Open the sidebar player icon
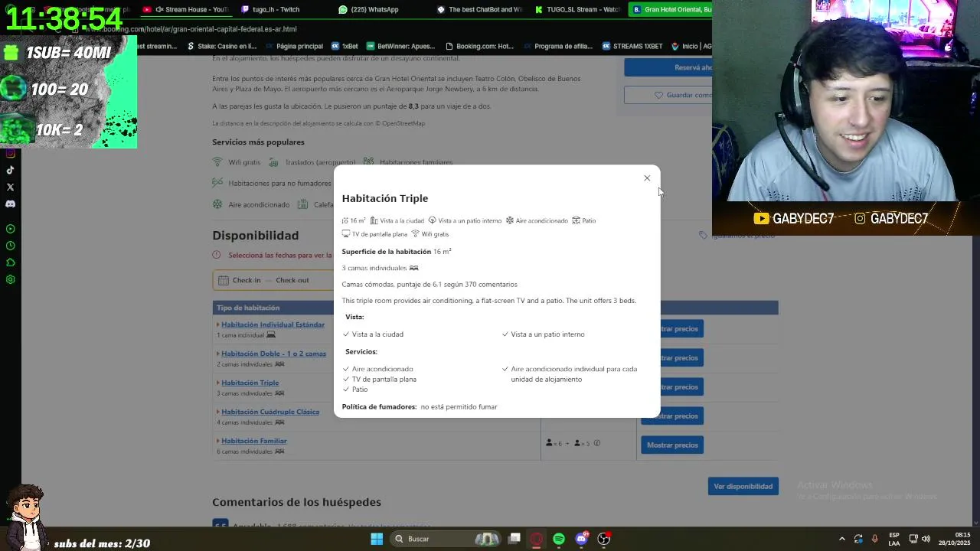This screenshot has height=551, width=980. 11,229
